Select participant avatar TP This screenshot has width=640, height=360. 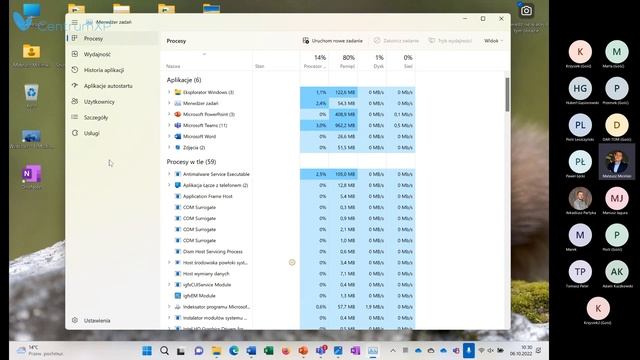click(580, 272)
